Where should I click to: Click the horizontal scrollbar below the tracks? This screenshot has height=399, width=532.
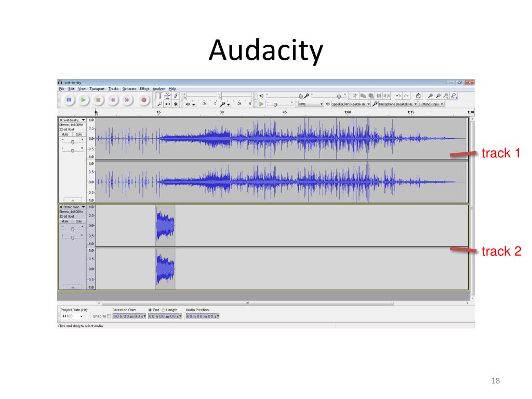pos(248,303)
